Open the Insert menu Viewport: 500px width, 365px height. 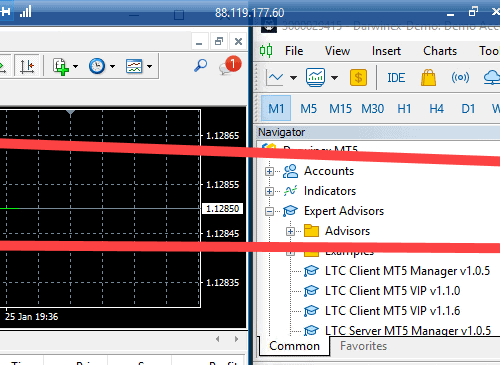tap(386, 51)
